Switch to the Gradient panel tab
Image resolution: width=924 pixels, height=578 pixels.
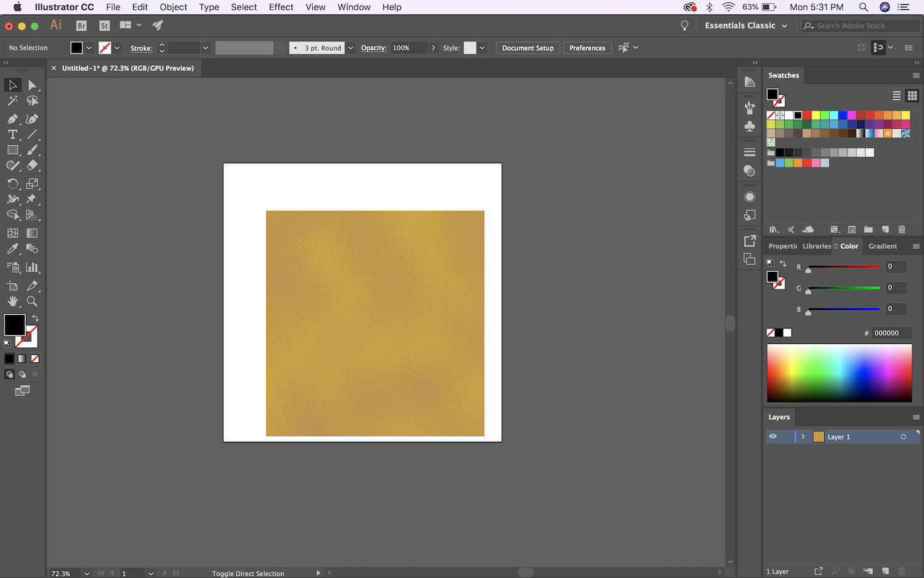click(x=883, y=246)
